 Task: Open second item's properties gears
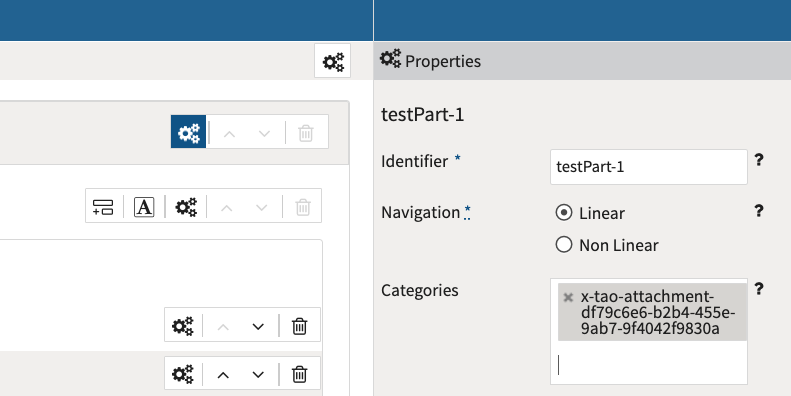tap(183, 374)
